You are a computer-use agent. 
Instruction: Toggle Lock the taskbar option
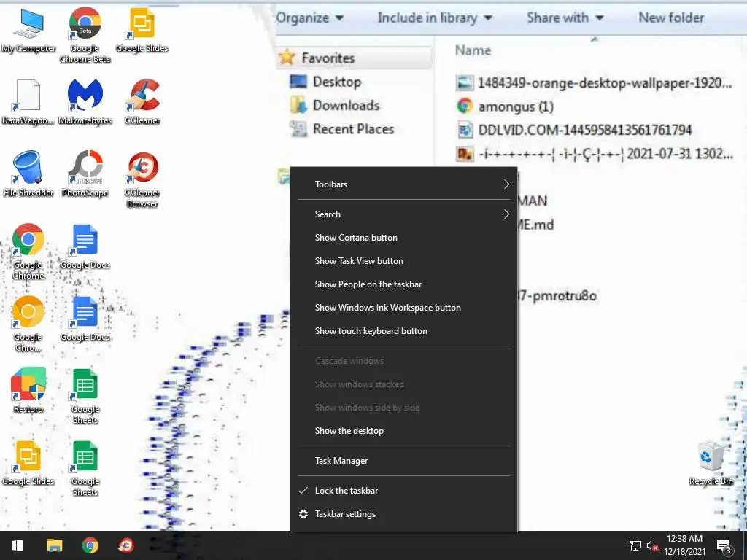tap(403, 491)
